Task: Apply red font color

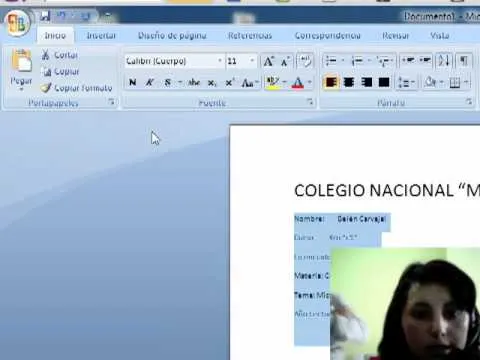Action: click(x=298, y=83)
